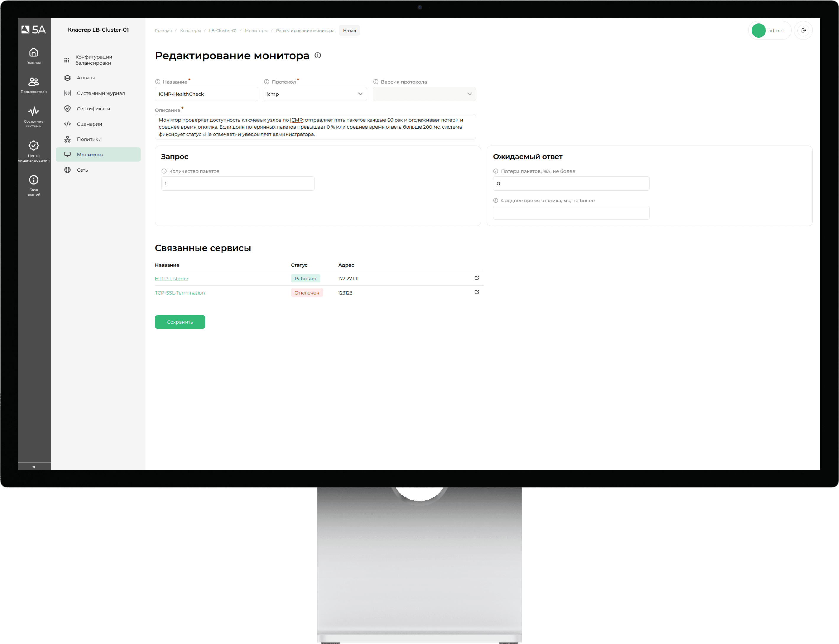Click info icon next to page title
This screenshot has height=644, width=839.
click(x=317, y=56)
